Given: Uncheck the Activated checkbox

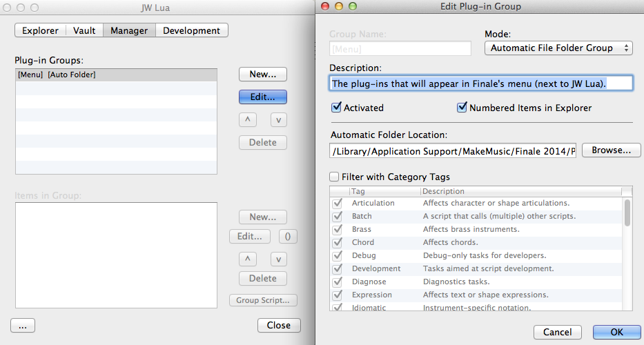Looking at the screenshot, I should click(x=337, y=108).
